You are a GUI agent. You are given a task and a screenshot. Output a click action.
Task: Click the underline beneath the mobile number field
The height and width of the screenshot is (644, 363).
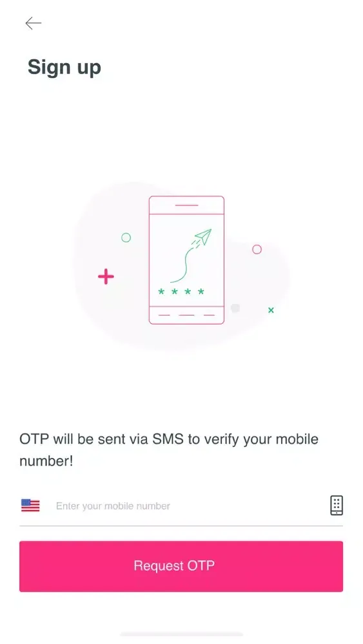coord(181,526)
